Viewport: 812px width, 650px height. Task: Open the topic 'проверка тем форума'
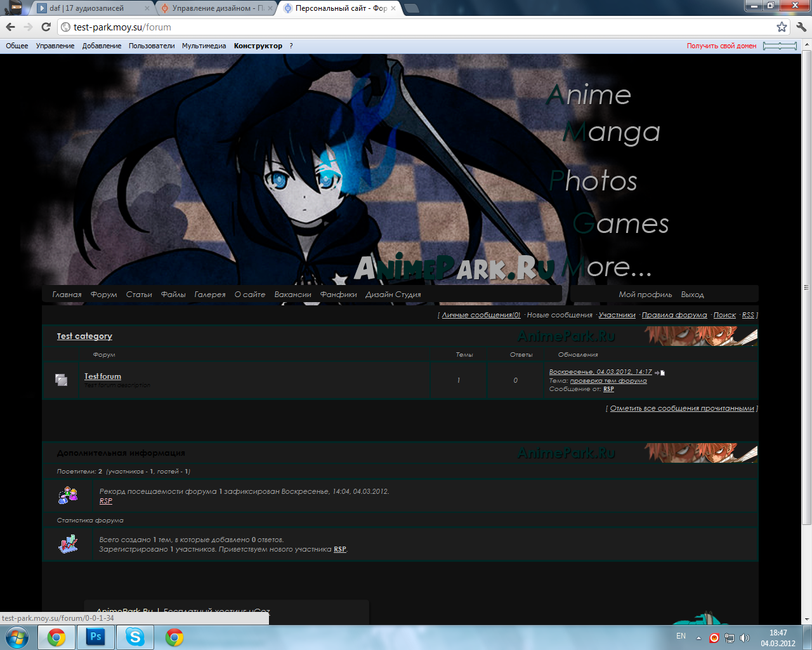tap(608, 381)
